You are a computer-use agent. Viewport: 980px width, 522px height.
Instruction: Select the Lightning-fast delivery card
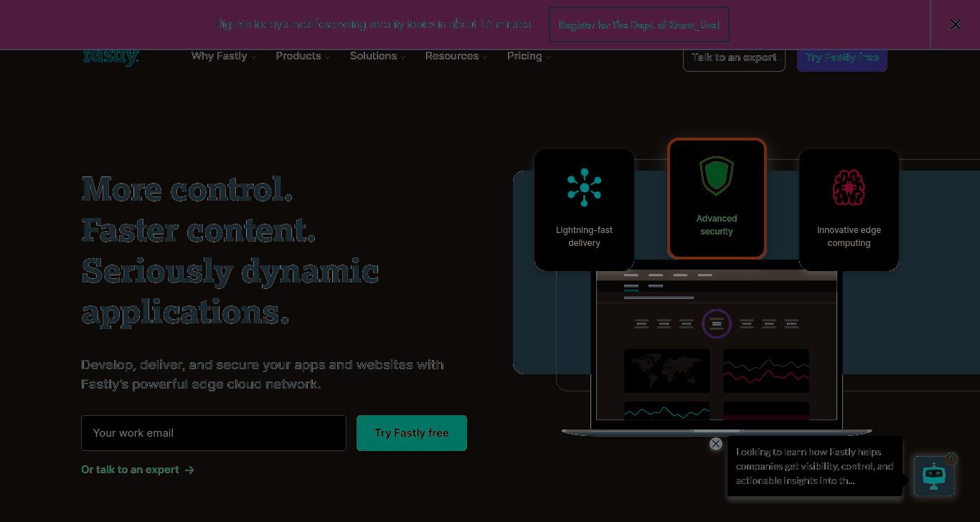pyautogui.click(x=584, y=209)
